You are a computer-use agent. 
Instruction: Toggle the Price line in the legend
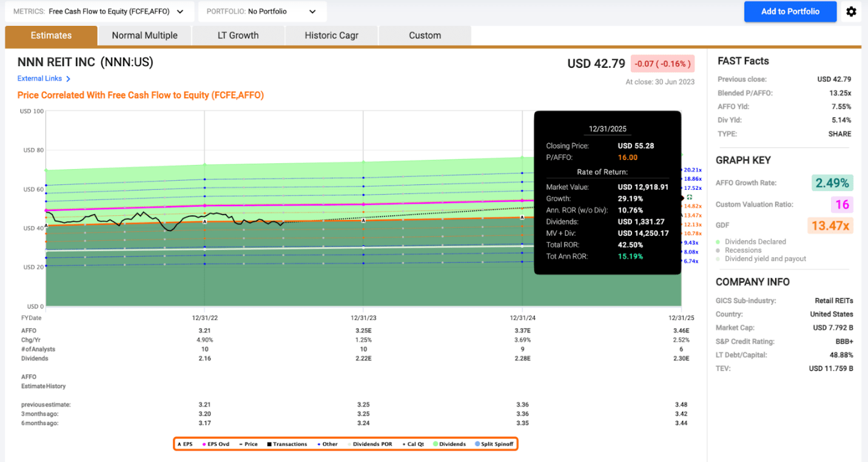247,444
